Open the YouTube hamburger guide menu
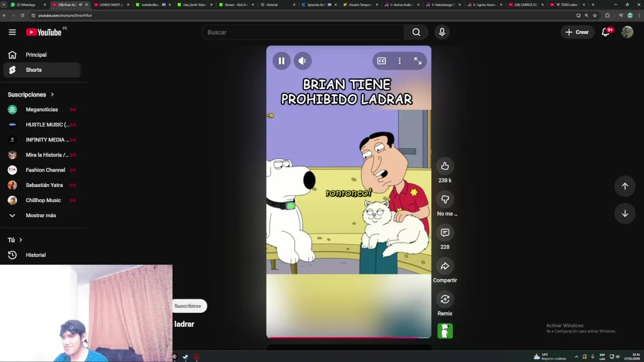Image resolution: width=644 pixels, height=362 pixels. tap(12, 32)
